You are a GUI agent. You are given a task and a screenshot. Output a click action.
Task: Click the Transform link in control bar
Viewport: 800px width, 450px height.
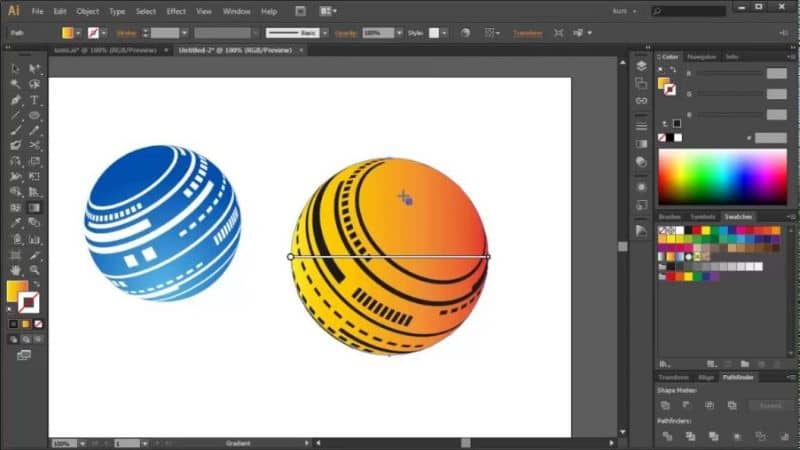pyautogui.click(x=528, y=33)
